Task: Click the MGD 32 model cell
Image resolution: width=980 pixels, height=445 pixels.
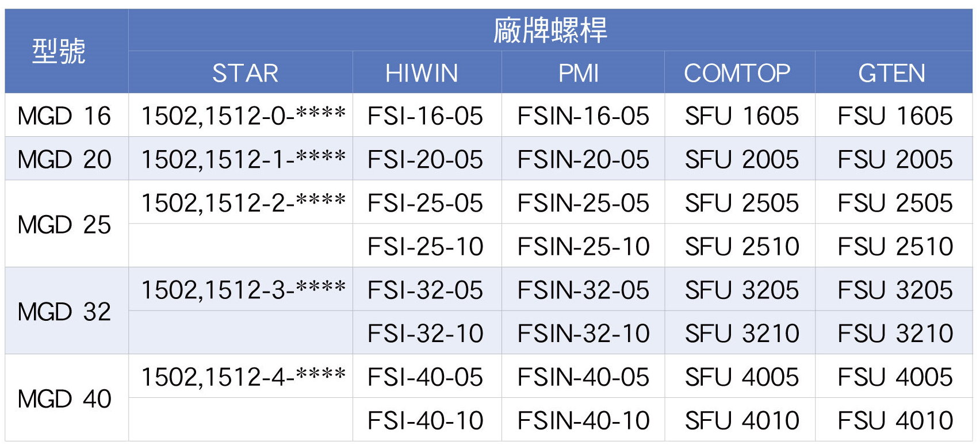Action: coord(64,312)
